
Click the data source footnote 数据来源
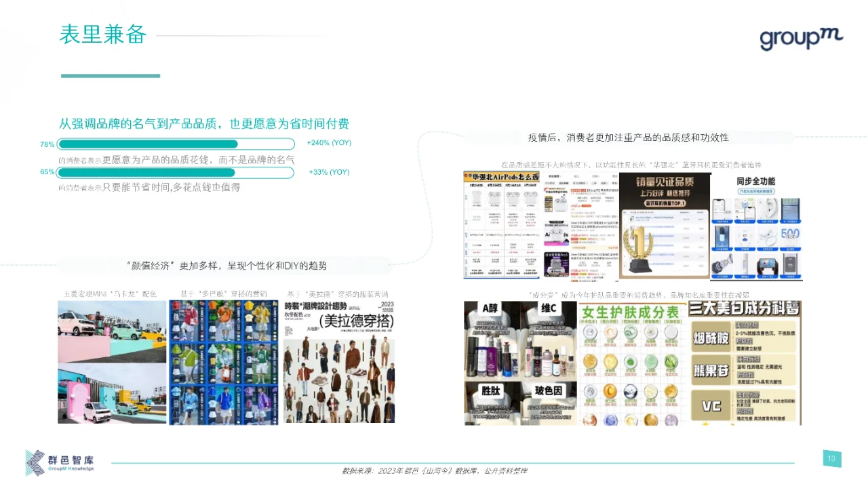coord(434,471)
